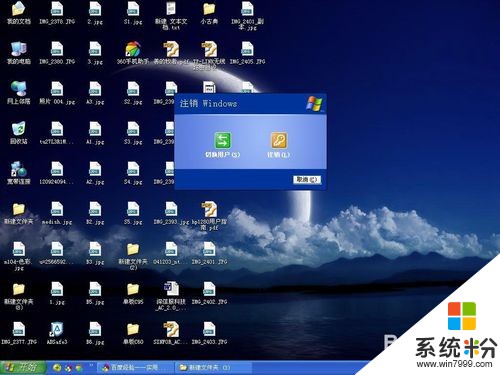Select the IMG_2402.JPG file icon
Image resolution: width=500 pixels, height=375 pixels.
tap(209, 289)
